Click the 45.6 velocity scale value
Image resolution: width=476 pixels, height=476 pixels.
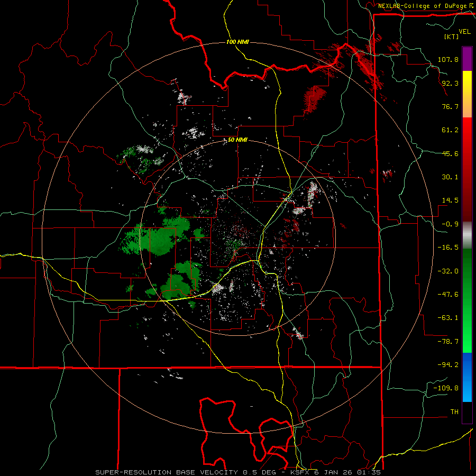pyautogui.click(x=450, y=153)
